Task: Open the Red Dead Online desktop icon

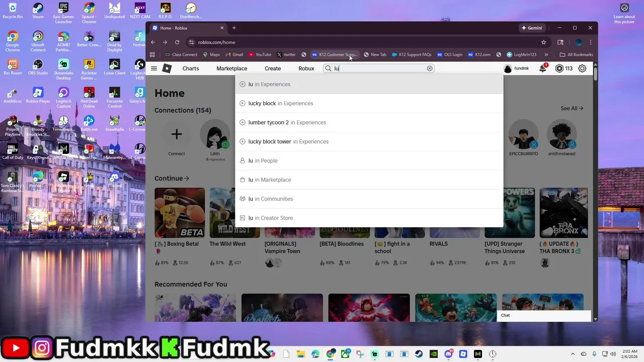Action: (x=89, y=98)
